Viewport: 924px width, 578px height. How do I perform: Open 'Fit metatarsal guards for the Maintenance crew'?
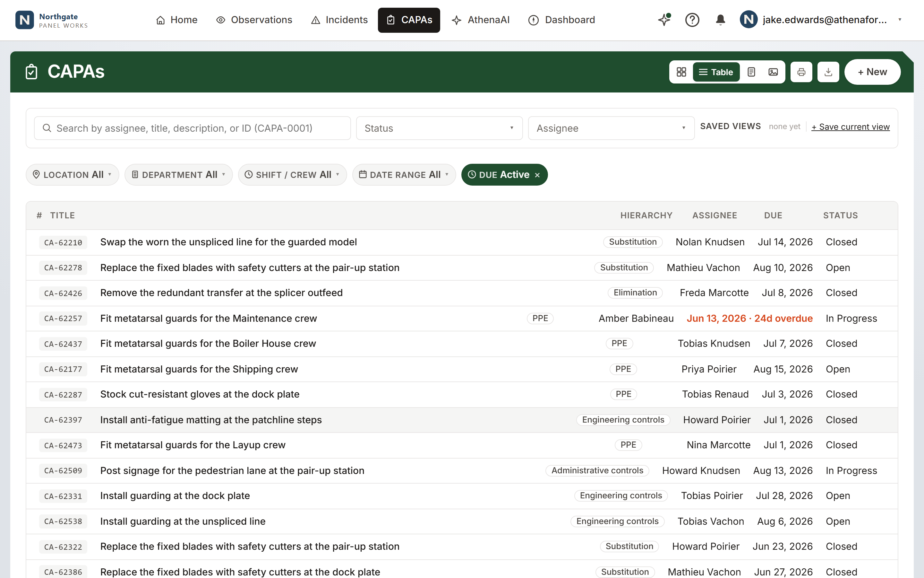[x=209, y=319]
